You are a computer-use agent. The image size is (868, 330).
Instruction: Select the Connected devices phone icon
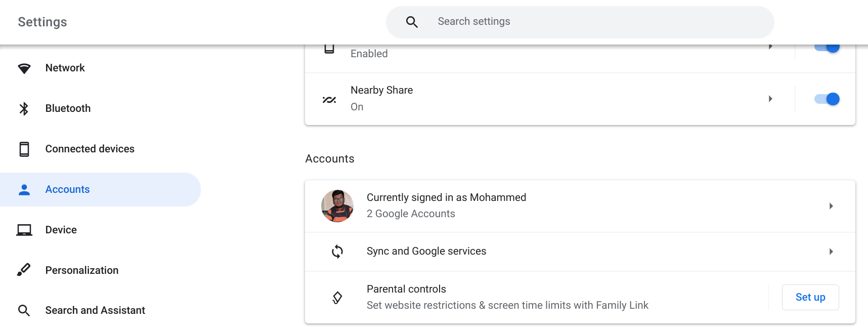[24, 148]
